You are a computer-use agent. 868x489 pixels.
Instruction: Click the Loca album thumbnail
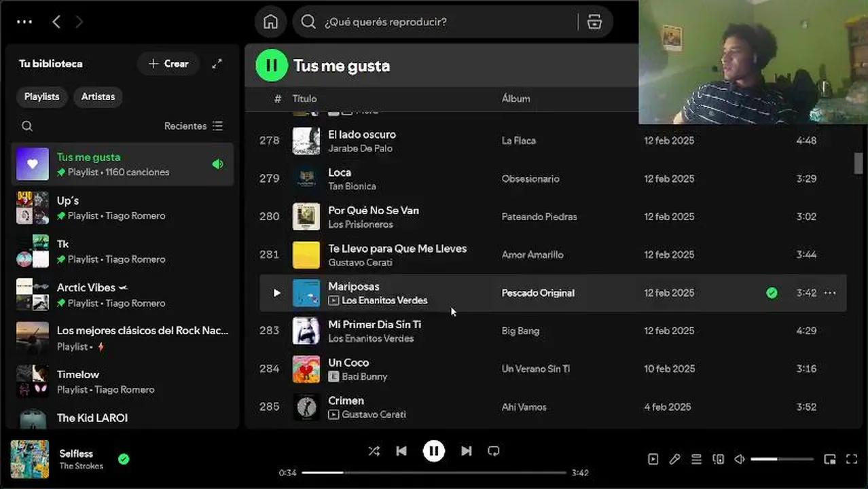(x=306, y=179)
